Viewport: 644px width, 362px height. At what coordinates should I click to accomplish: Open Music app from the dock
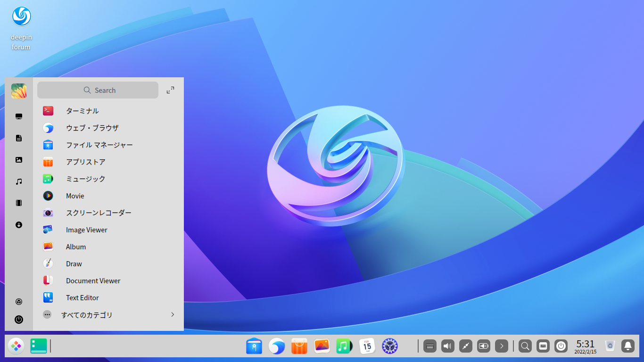pyautogui.click(x=345, y=346)
